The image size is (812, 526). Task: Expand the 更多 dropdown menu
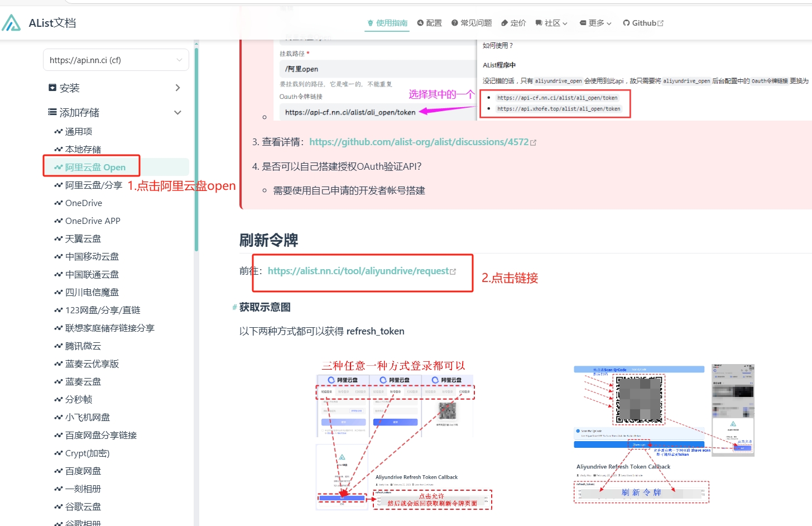pos(595,23)
